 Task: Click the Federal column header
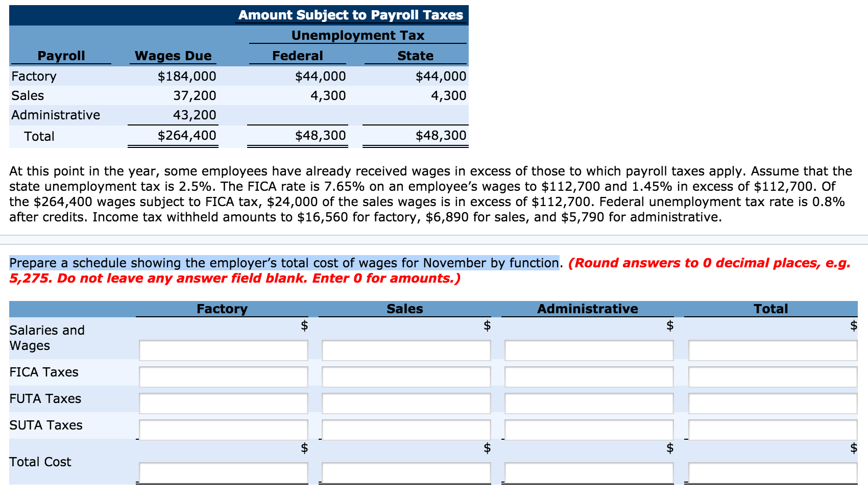(298, 56)
